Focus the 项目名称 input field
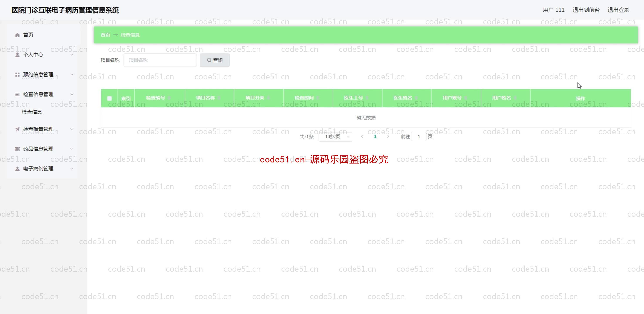The height and width of the screenshot is (314, 644). 160,60
